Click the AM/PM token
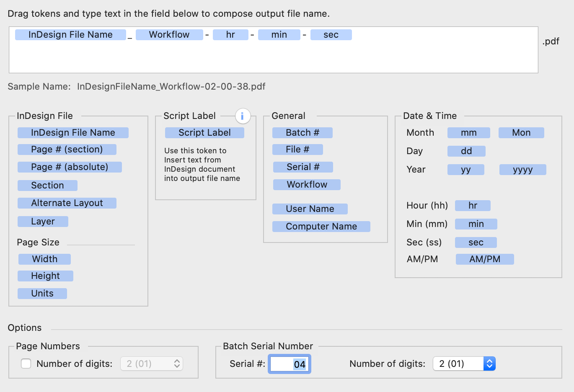Viewport: 574px width, 392px height. click(484, 259)
